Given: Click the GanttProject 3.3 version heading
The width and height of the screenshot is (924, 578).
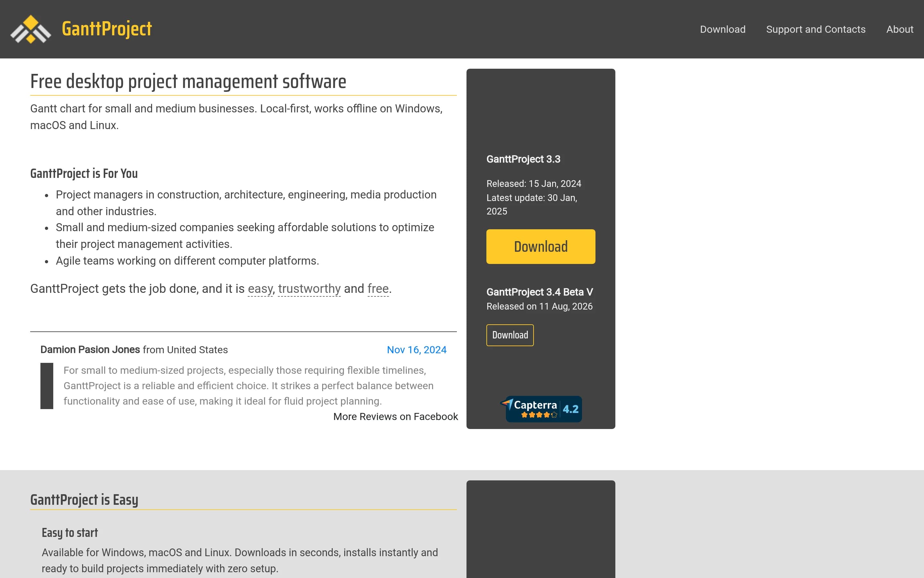Looking at the screenshot, I should click(523, 159).
